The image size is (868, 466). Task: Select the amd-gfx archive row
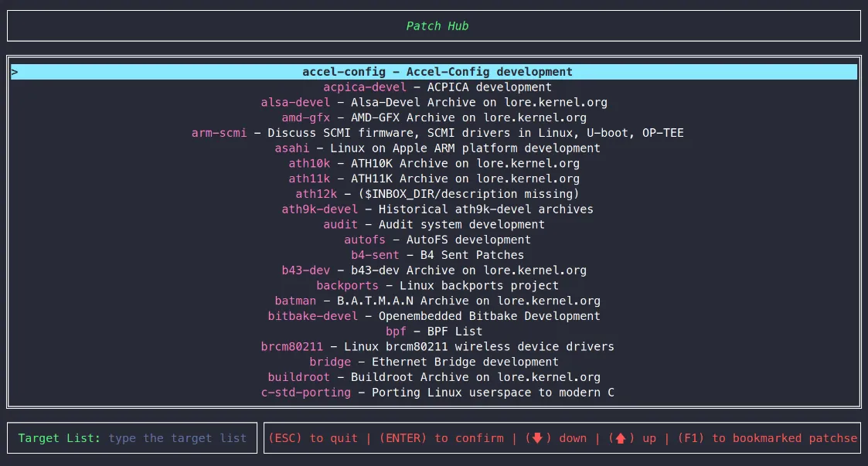(434, 118)
